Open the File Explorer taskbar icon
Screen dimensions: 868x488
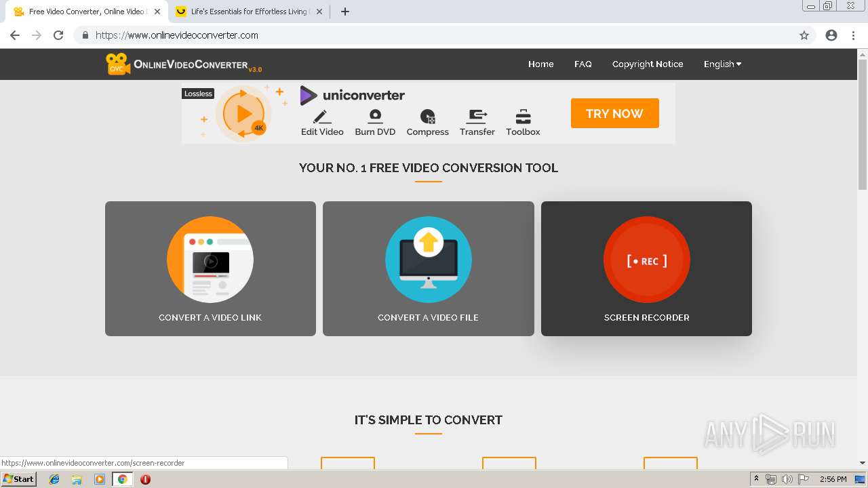click(x=77, y=479)
